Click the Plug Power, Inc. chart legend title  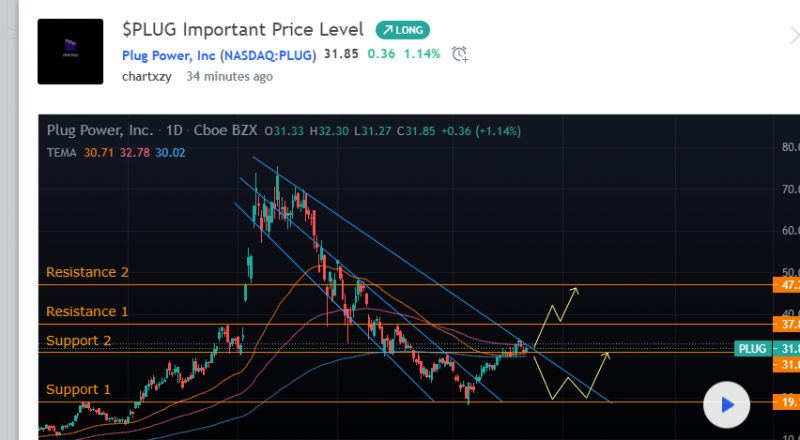click(x=100, y=131)
